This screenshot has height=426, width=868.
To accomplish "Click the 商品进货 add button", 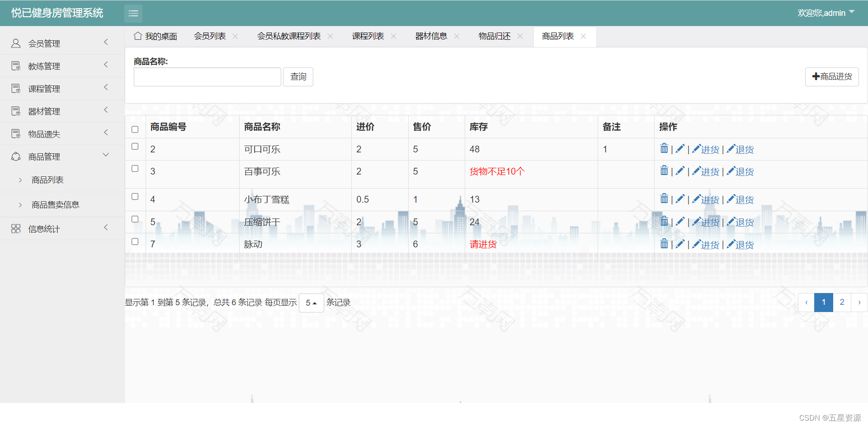I will (x=832, y=77).
